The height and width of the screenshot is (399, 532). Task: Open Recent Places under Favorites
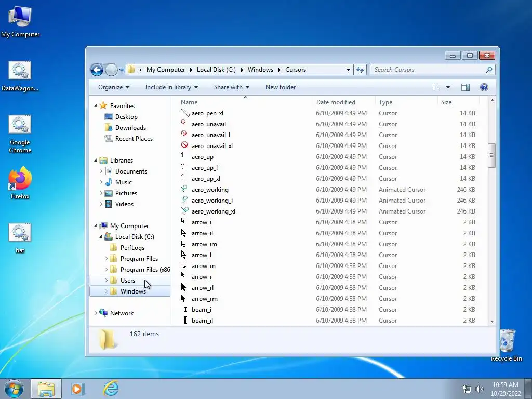[134, 138]
